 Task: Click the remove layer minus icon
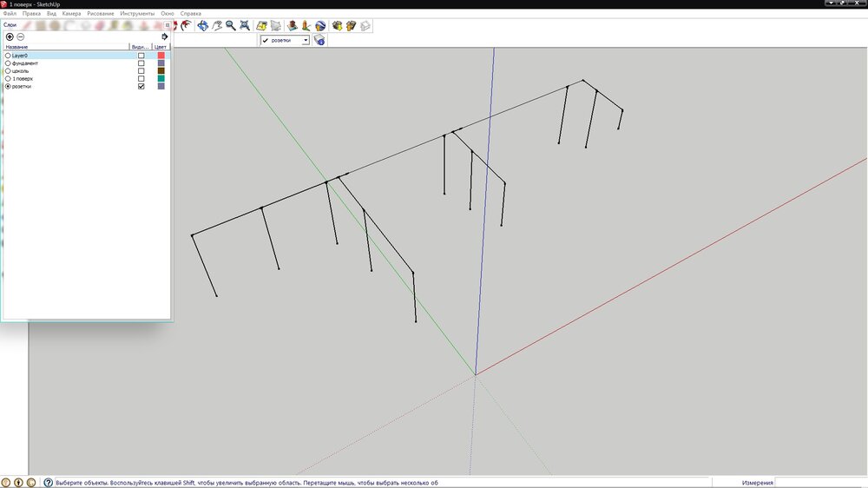(21, 36)
